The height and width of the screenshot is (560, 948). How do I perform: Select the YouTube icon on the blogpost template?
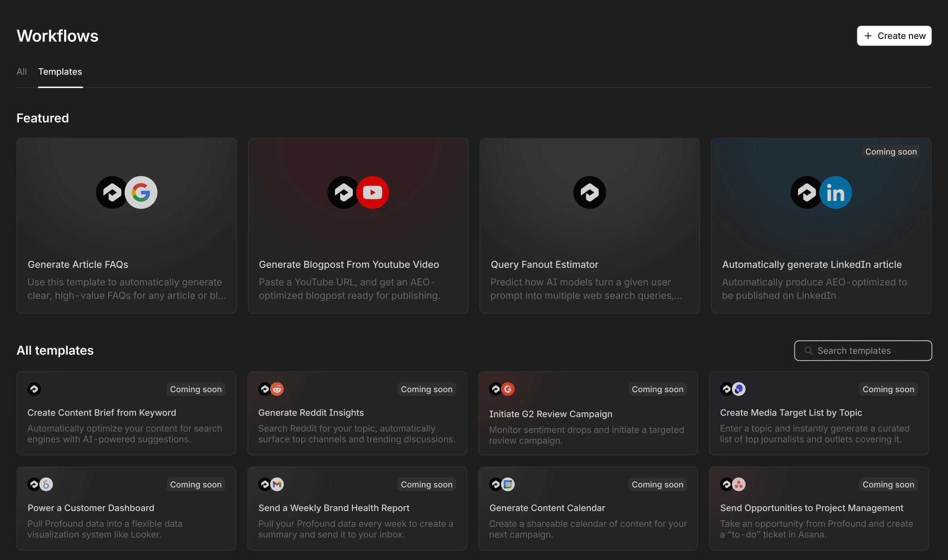373,192
